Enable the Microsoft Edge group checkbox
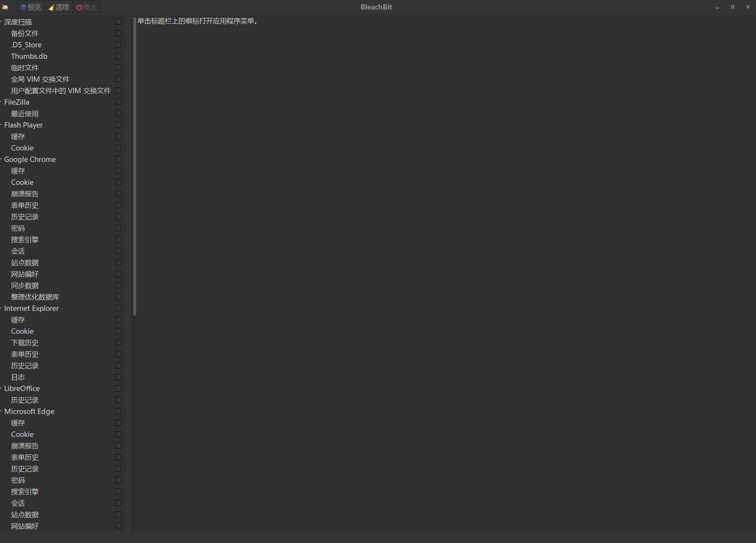This screenshot has width=756, height=543. pyautogui.click(x=118, y=412)
